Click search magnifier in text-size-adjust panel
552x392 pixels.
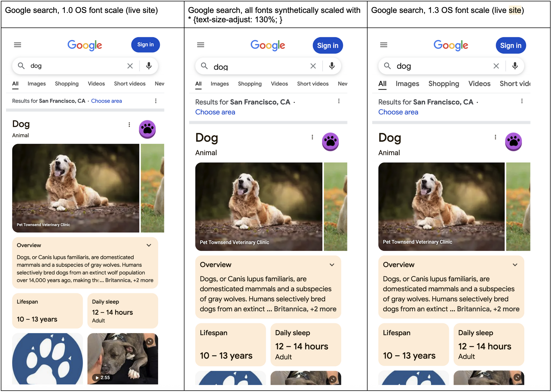pos(204,66)
